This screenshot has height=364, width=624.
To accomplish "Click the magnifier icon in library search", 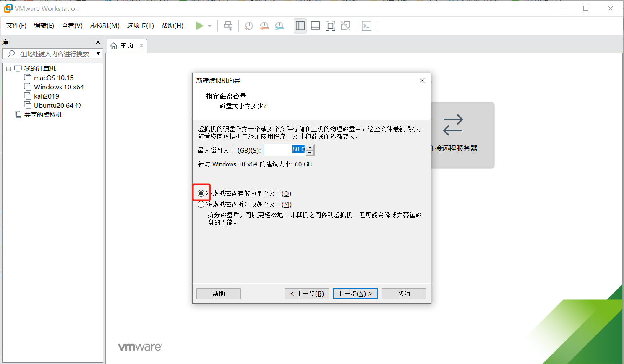I will pos(11,54).
